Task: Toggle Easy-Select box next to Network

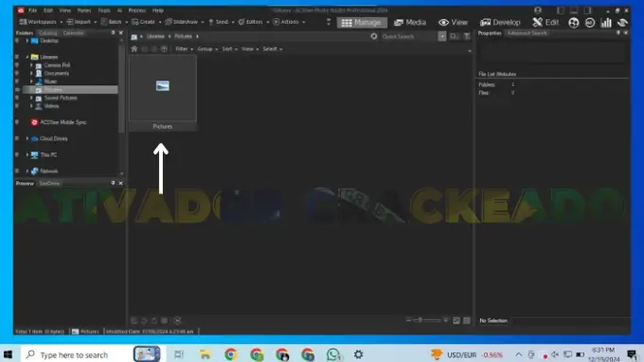Action: (x=17, y=171)
